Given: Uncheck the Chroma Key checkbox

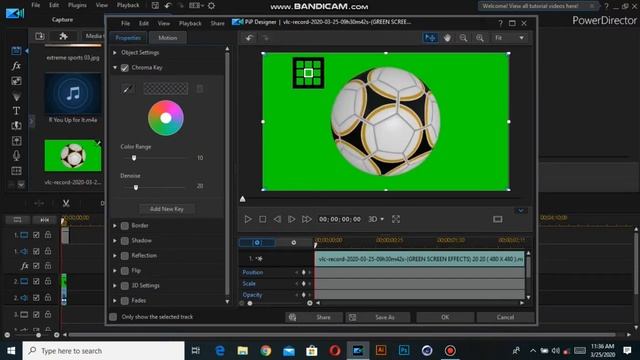Looking at the screenshot, I should coord(125,68).
